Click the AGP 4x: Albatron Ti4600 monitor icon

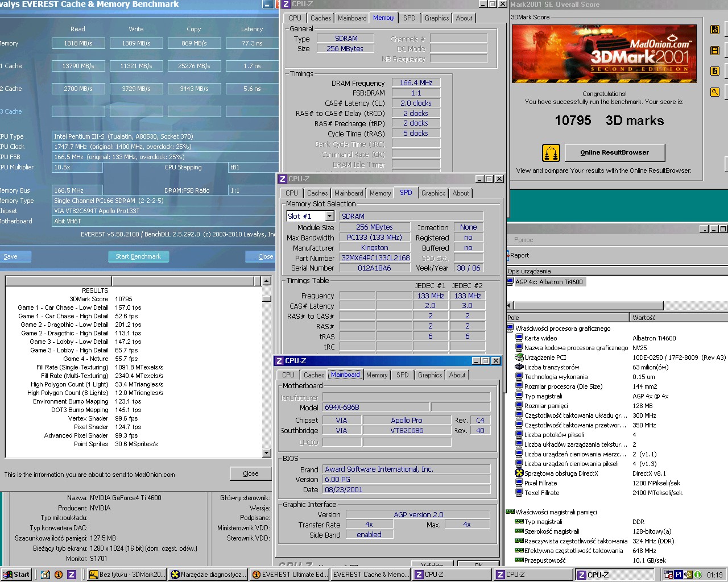(x=511, y=281)
